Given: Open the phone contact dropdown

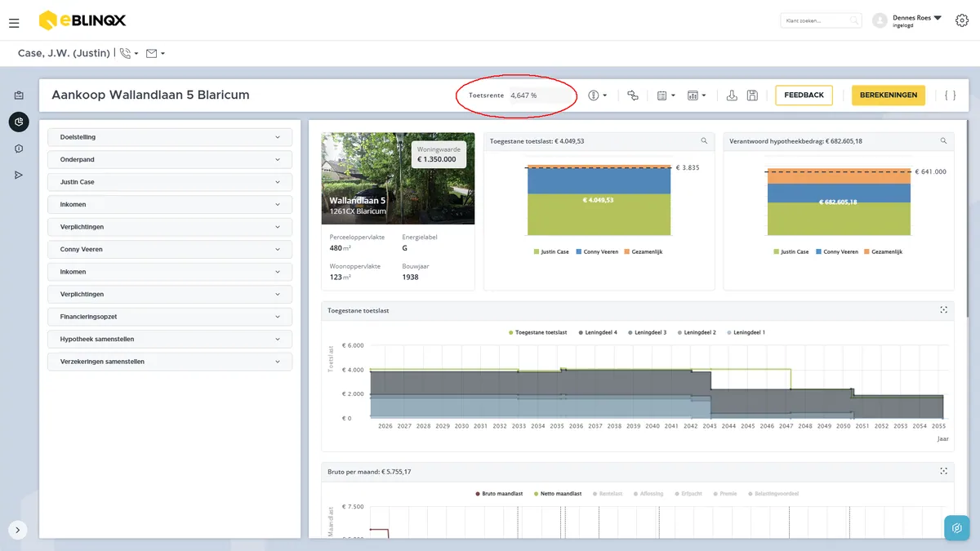Looking at the screenshot, I should coord(129,54).
